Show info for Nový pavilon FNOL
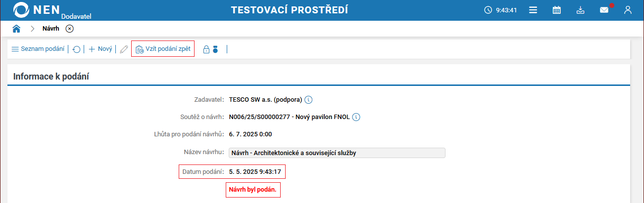 coord(356,117)
